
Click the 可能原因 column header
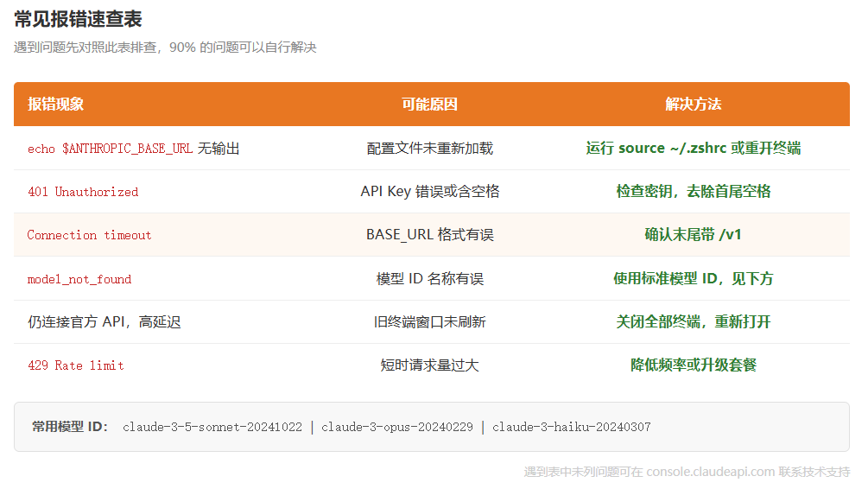[429, 105]
